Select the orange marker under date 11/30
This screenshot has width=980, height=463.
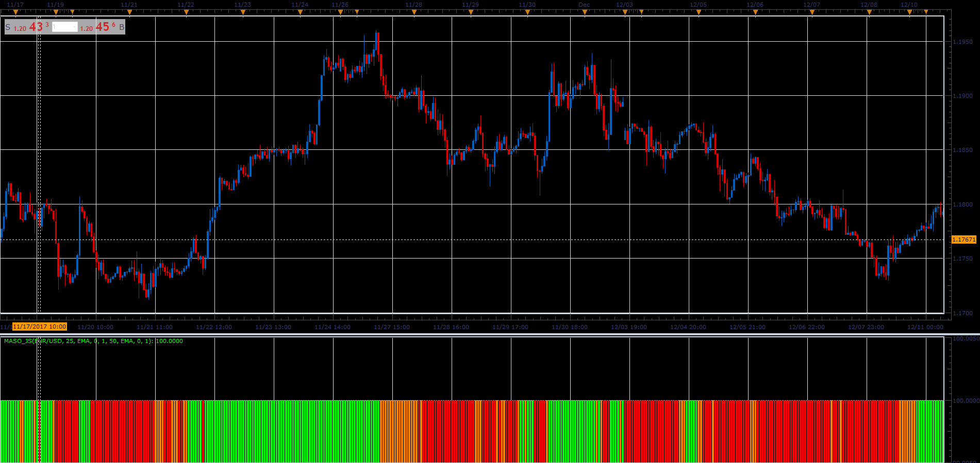tap(527, 12)
